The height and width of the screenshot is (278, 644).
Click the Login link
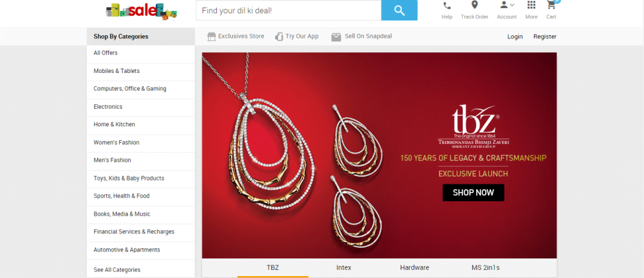(515, 36)
